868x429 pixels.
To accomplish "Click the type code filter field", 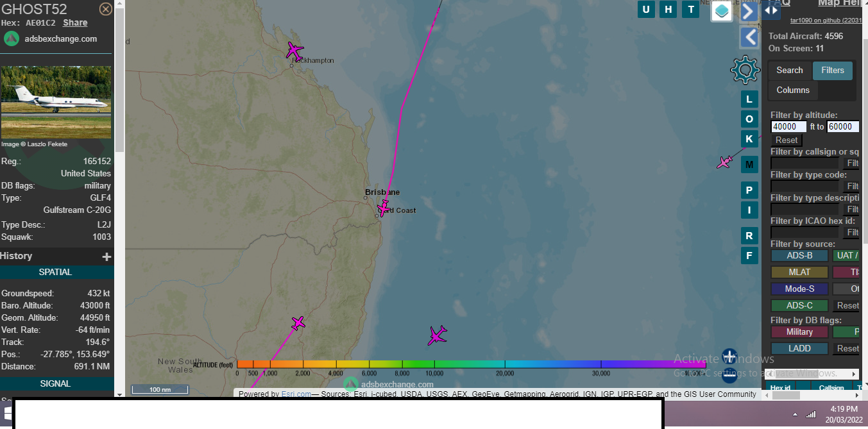I will (x=804, y=186).
